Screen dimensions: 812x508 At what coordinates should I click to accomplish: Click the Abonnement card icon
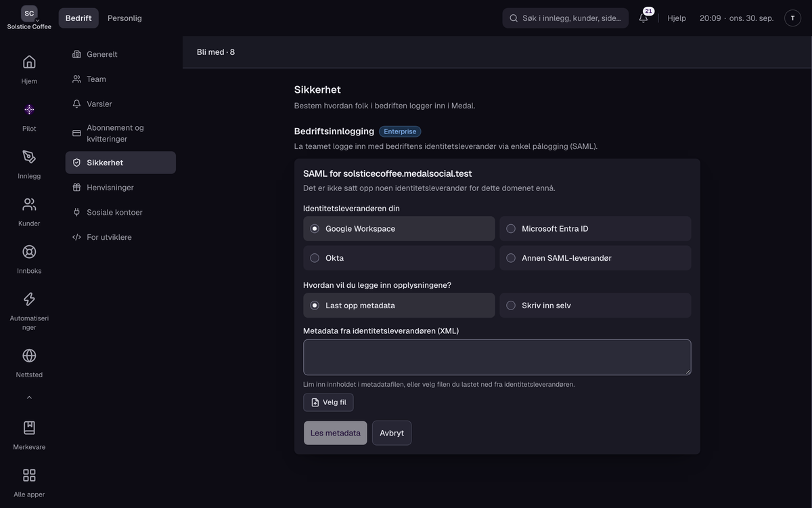click(x=76, y=133)
